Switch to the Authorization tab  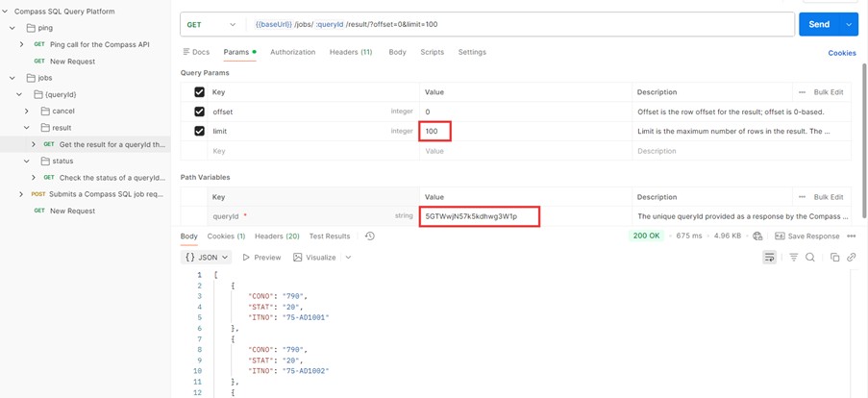pyautogui.click(x=292, y=52)
